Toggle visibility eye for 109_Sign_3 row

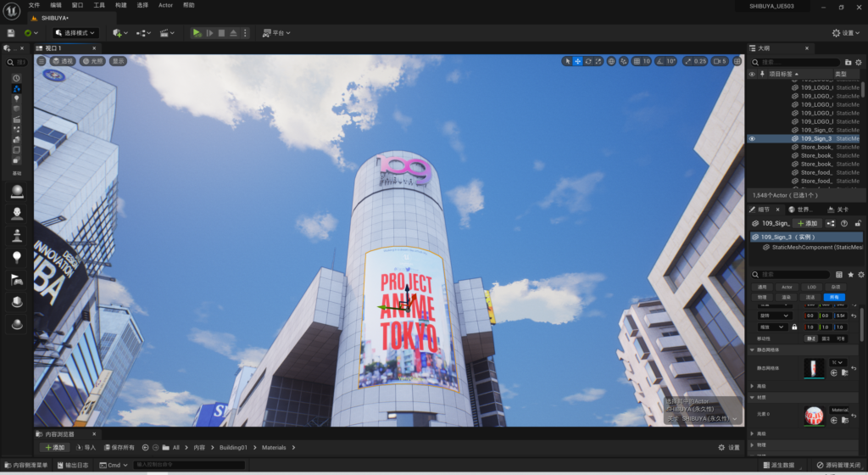pos(752,139)
